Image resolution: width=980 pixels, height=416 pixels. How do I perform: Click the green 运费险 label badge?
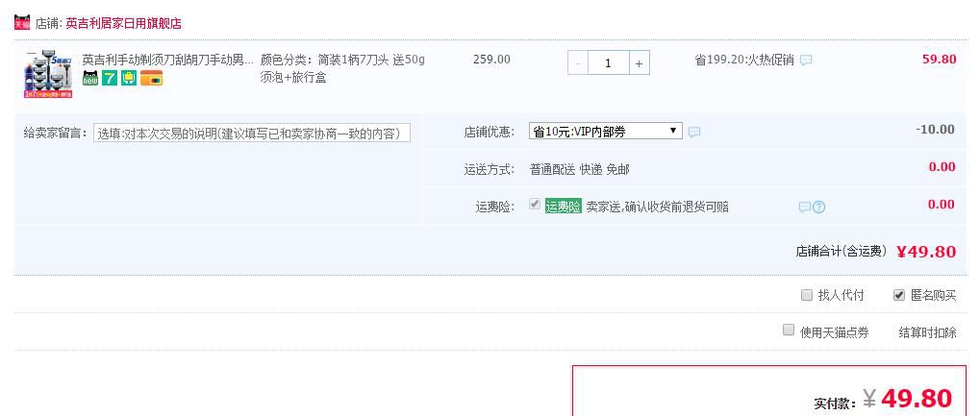pos(564,207)
